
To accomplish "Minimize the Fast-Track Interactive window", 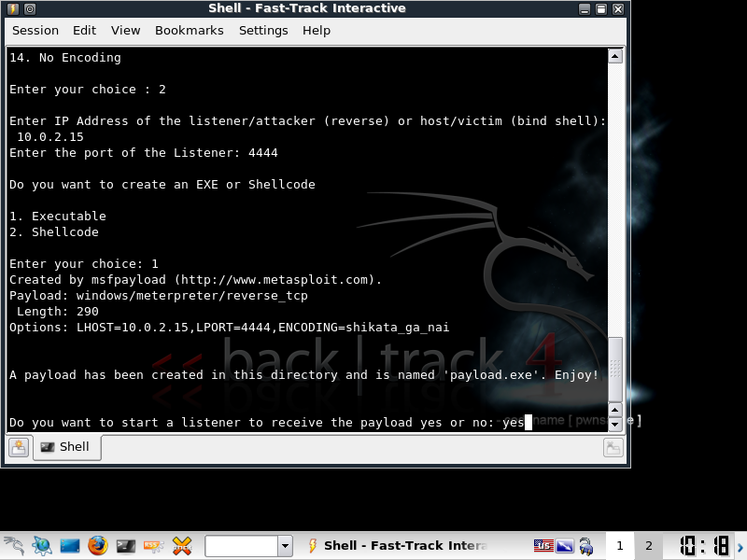I will 585,9.
